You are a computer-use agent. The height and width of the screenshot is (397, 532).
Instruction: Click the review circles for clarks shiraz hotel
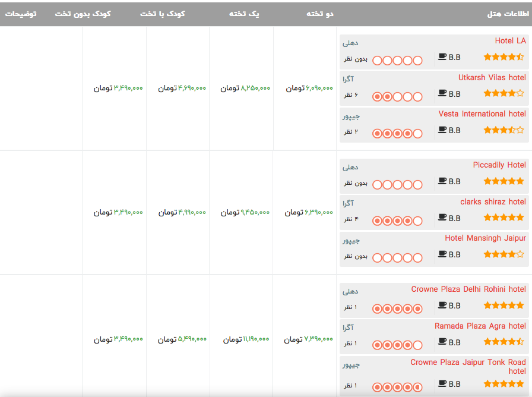click(x=397, y=221)
